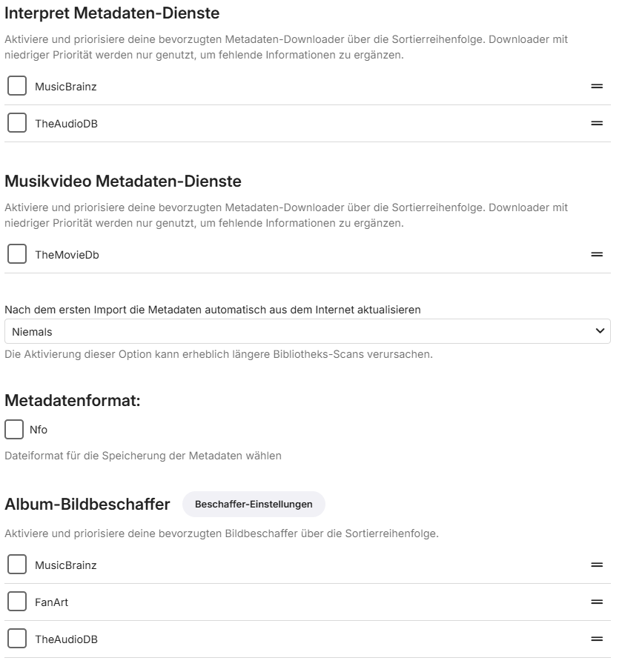The image size is (622, 672).
Task: Click drag handle icon for MusicBrainz artist metadata
Action: (x=596, y=87)
